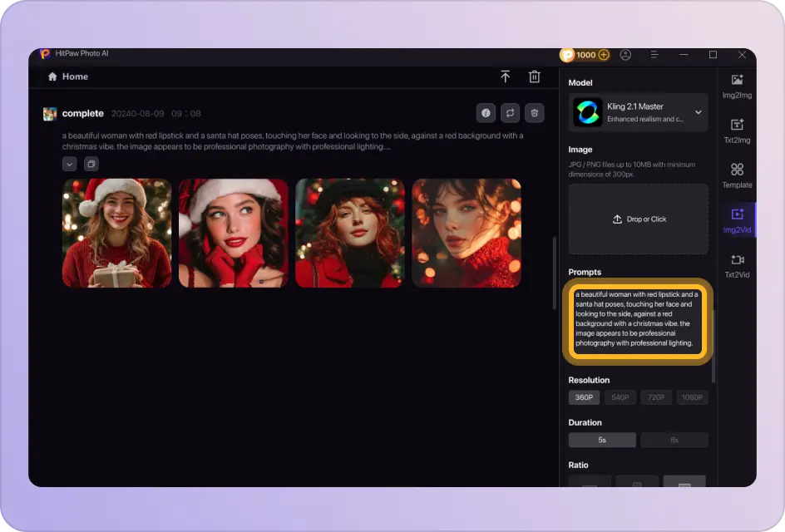Go to the Home tab
This screenshot has width=785, height=532.
[67, 76]
